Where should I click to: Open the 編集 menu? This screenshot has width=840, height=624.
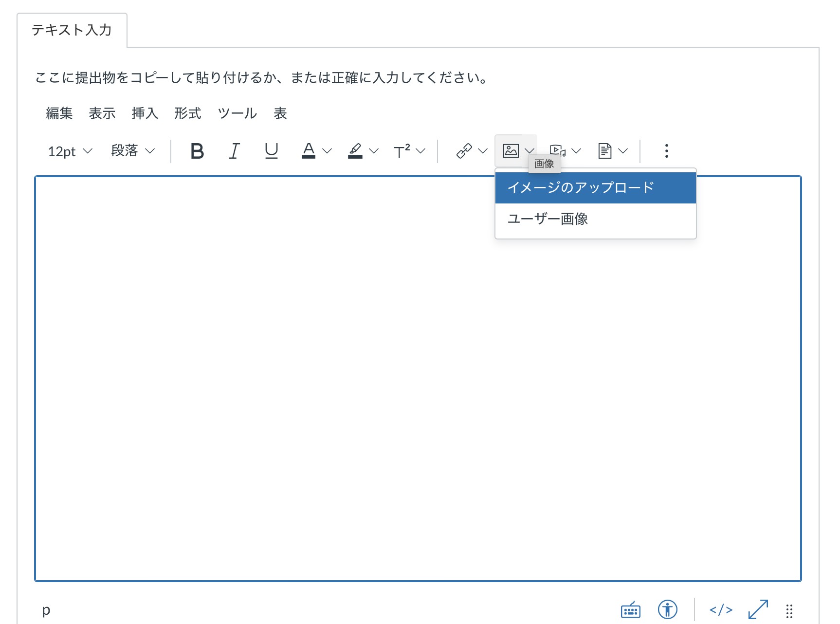point(59,113)
